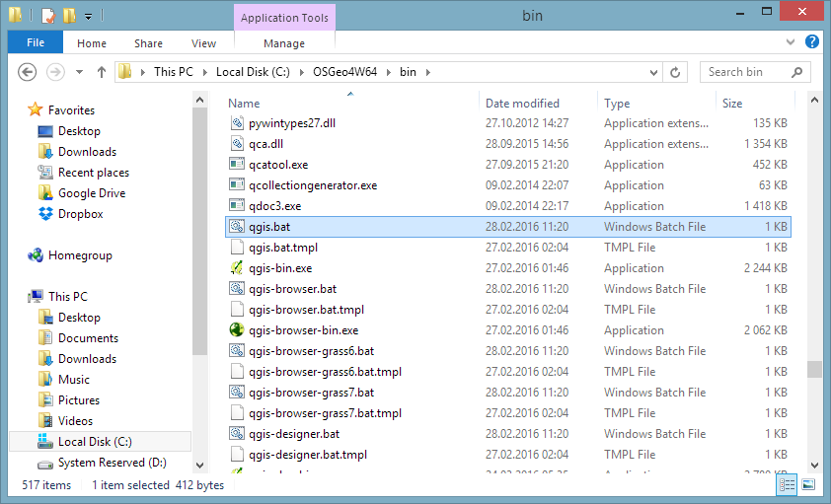Switch to the View ribbon tab

pyautogui.click(x=203, y=43)
